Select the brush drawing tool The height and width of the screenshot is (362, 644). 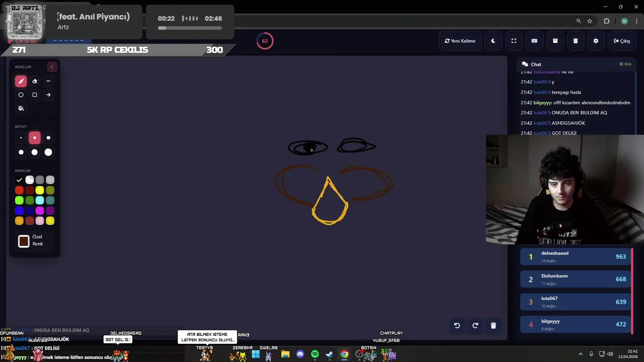click(21, 81)
